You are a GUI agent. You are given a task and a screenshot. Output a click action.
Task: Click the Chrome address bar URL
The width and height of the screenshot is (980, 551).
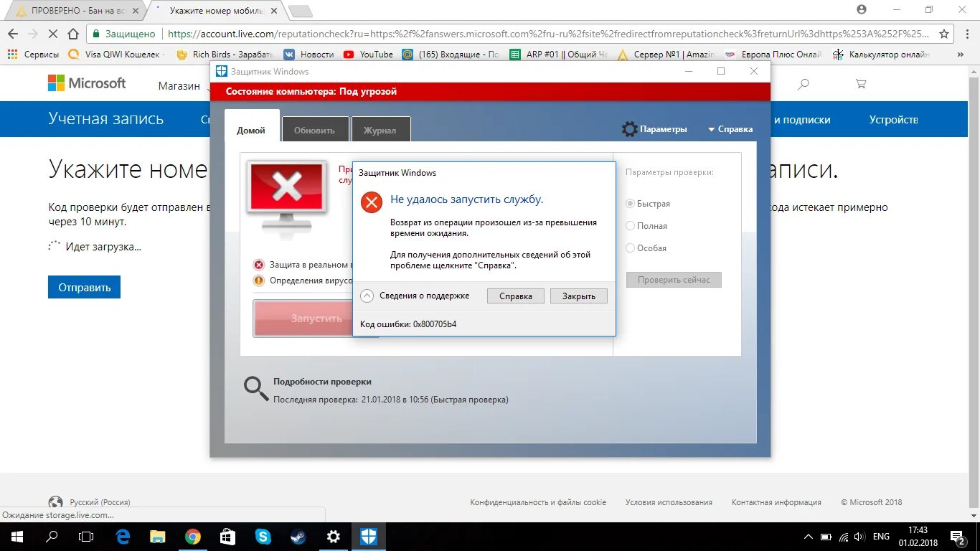[x=549, y=34]
